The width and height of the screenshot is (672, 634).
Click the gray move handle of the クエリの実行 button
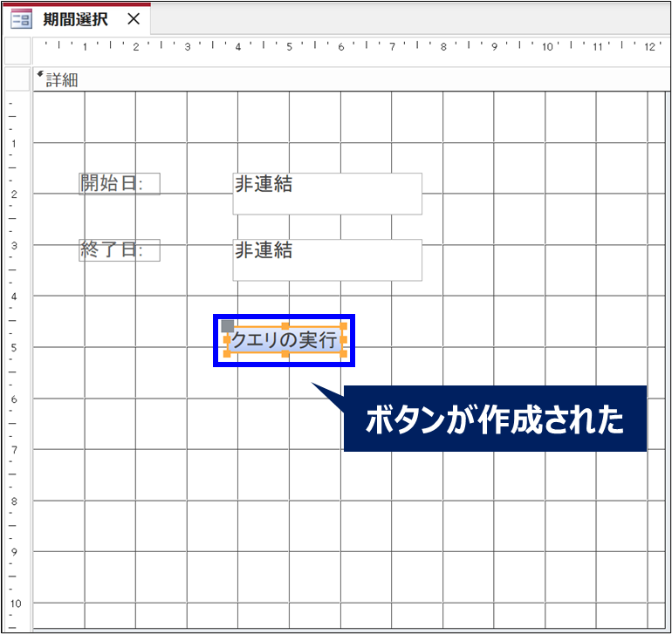click(x=228, y=326)
